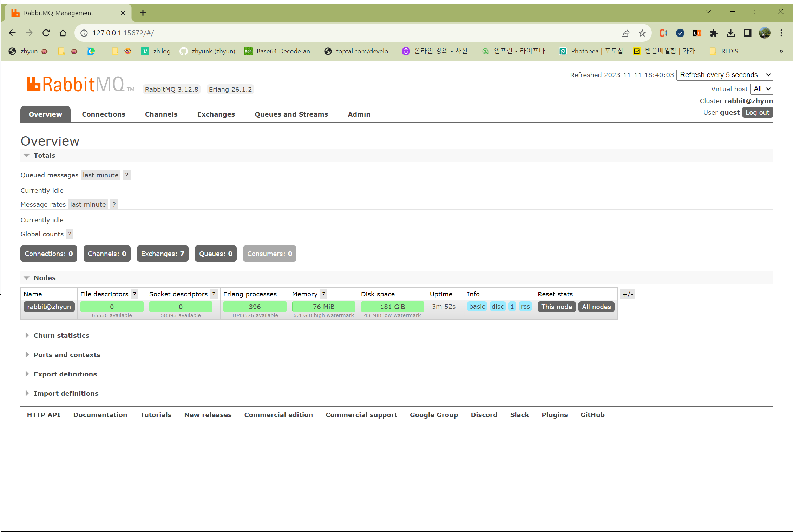Open the tab search chevron
Screen dimensions: 793x532
pos(708,12)
